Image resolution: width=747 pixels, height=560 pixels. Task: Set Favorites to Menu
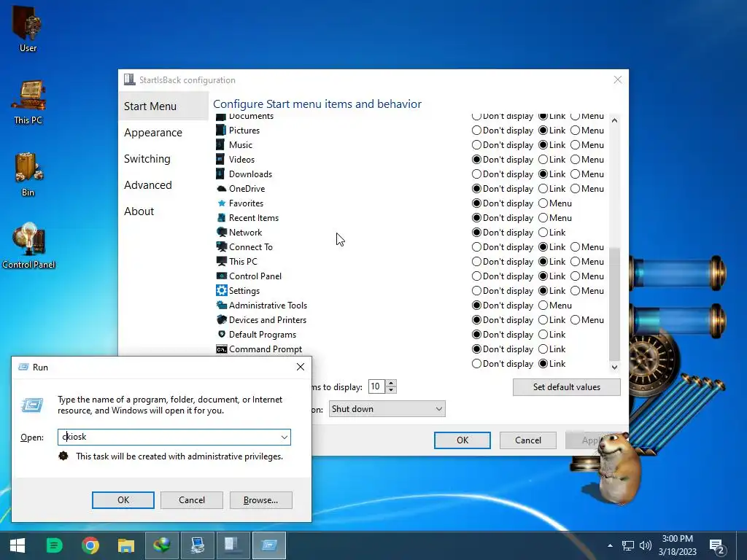tap(543, 203)
